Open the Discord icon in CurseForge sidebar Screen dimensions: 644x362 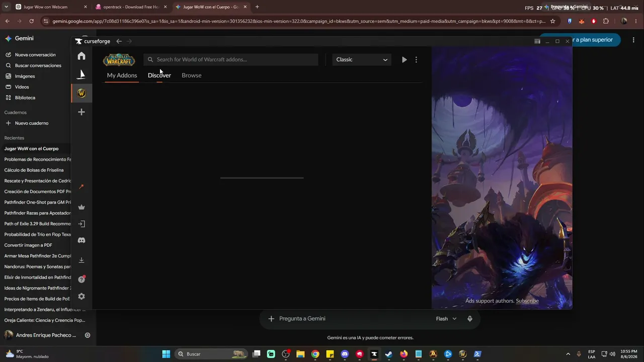coord(82,240)
